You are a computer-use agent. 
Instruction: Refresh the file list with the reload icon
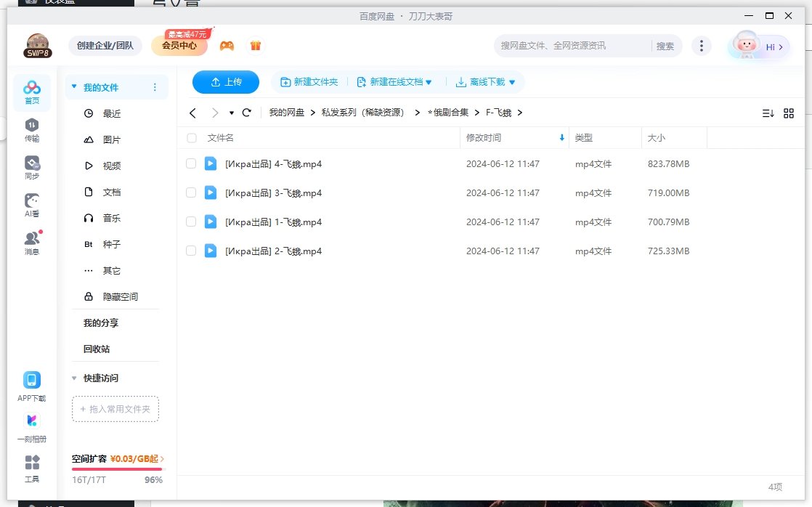pyautogui.click(x=247, y=113)
